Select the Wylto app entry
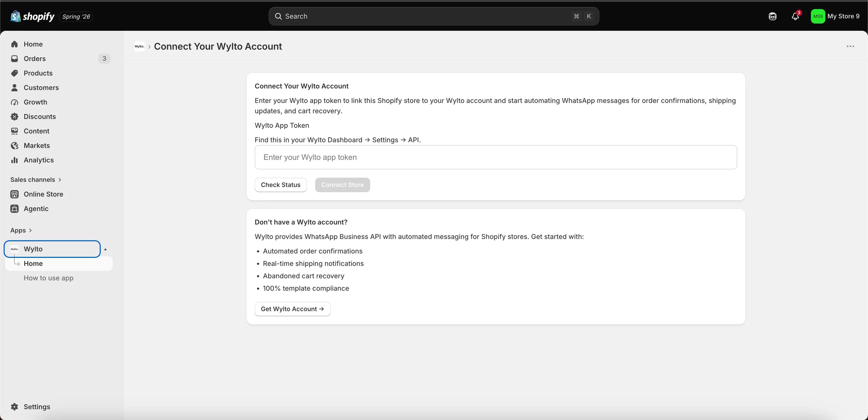This screenshot has width=868, height=420. point(52,249)
